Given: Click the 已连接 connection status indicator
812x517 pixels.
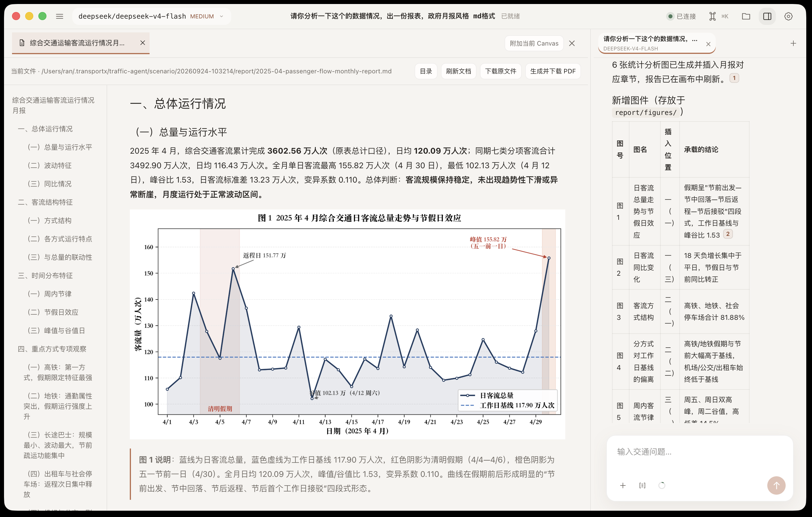Looking at the screenshot, I should [682, 16].
